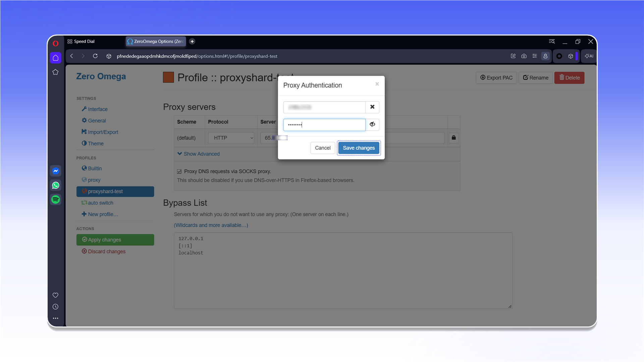Delete the current profile
This screenshot has width=644, height=362.
(569, 78)
